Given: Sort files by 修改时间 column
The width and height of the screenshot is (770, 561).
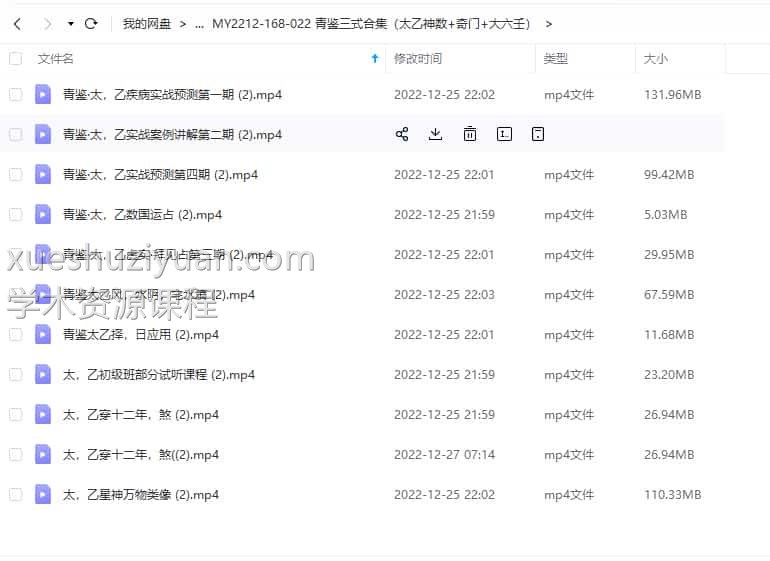Looking at the screenshot, I should [417, 59].
